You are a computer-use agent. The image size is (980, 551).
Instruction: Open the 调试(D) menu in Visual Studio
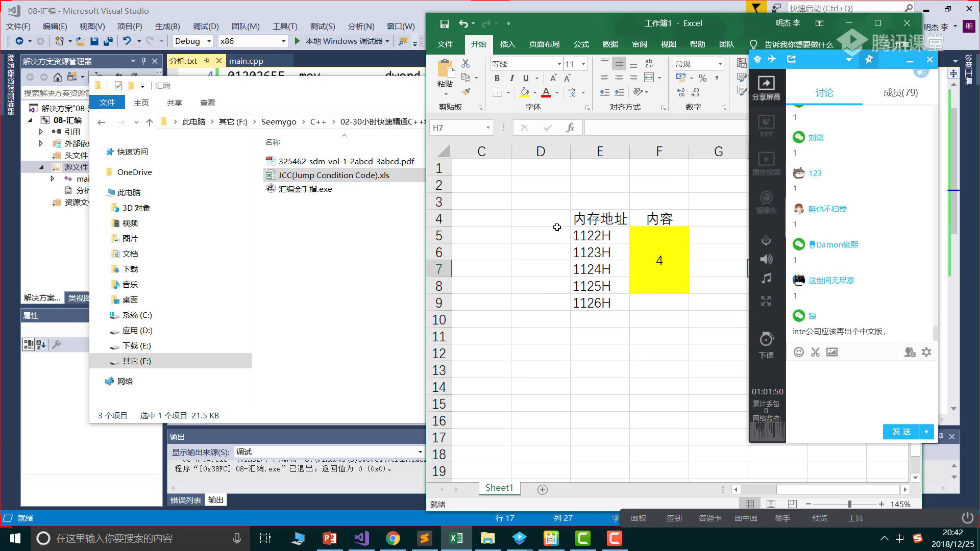[x=206, y=27]
